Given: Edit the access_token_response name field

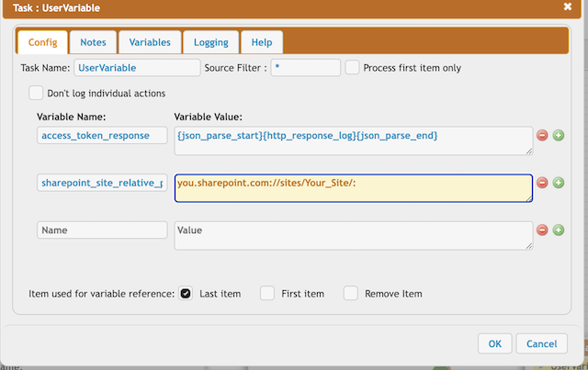Looking at the screenshot, I should (102, 135).
